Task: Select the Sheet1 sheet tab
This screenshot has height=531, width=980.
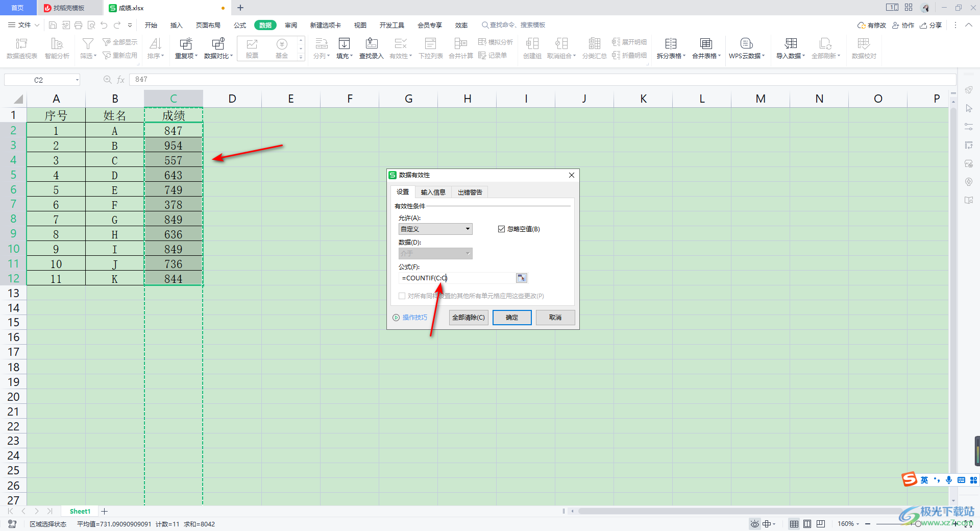Action: pyautogui.click(x=80, y=511)
